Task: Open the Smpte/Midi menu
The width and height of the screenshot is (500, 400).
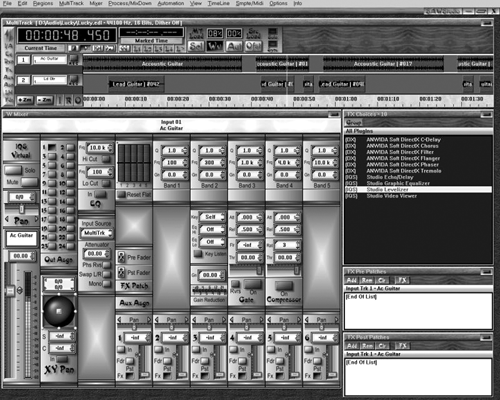Action: [249, 3]
